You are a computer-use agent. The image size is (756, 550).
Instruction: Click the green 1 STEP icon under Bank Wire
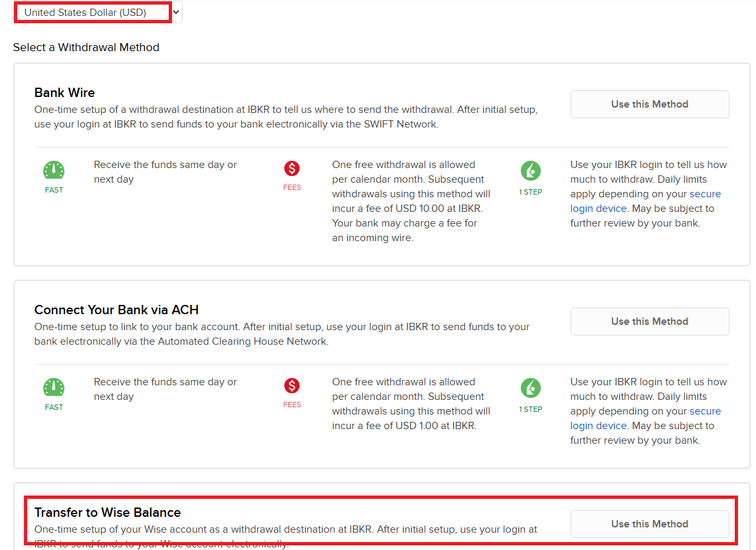(530, 171)
